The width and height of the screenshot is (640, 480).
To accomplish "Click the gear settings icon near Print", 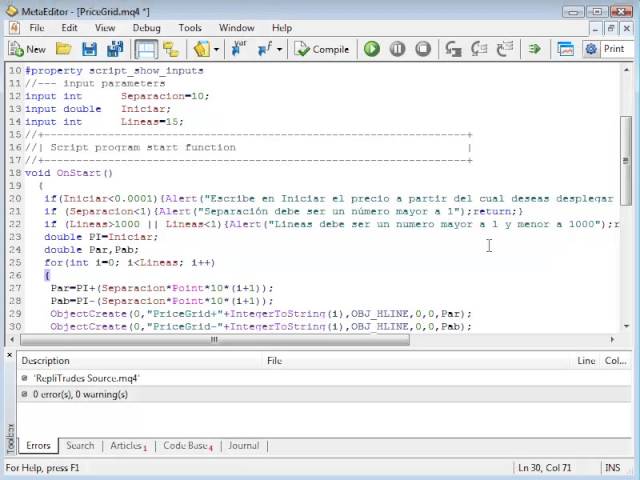I will pyautogui.click(x=591, y=49).
